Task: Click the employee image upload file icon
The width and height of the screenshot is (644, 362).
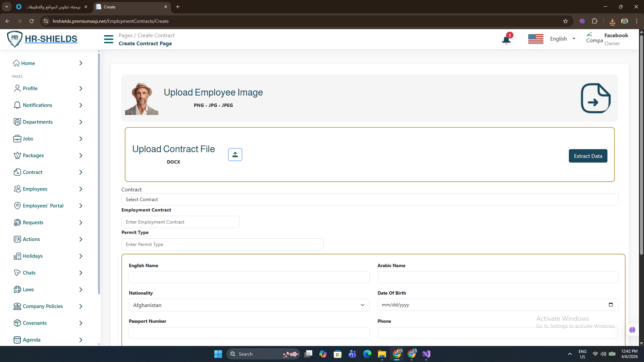Action: 595,98
